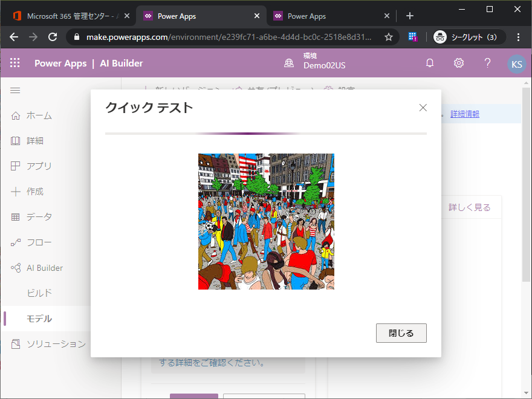Click the 詳しく見る link
Image resolution: width=532 pixels, height=399 pixels.
click(x=470, y=207)
